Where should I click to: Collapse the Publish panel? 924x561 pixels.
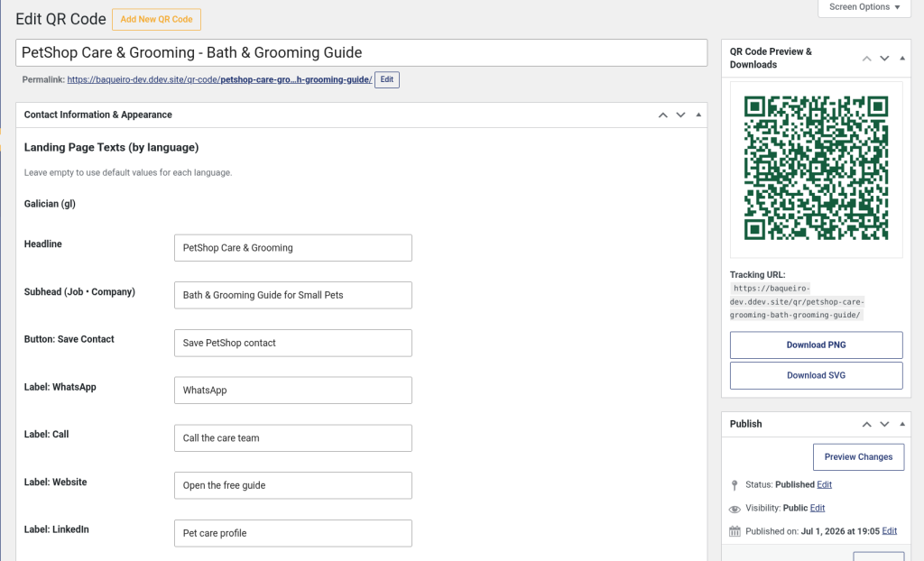pos(902,424)
